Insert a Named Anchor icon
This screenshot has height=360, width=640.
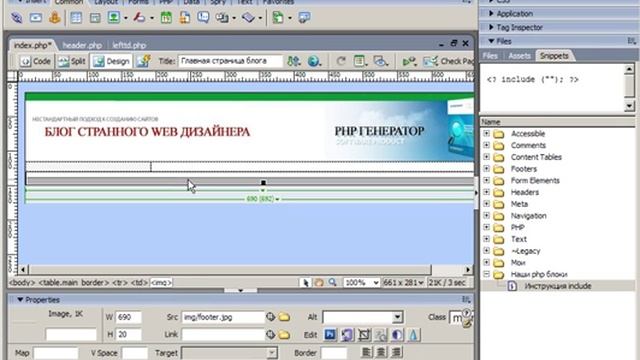pos(55,18)
